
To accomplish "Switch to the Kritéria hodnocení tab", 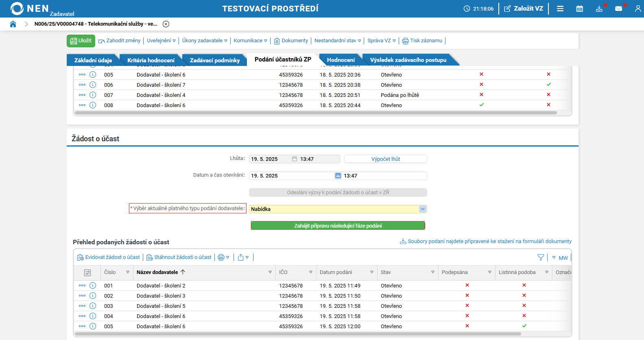I will pyautogui.click(x=151, y=60).
